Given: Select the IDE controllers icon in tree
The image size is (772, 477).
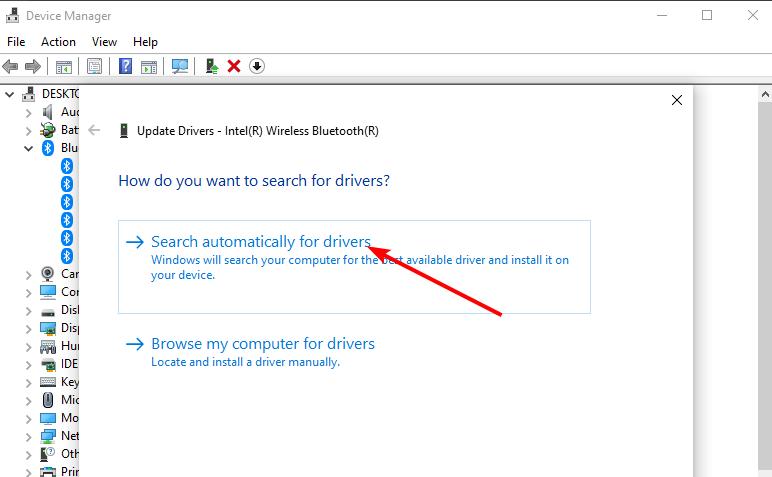Looking at the screenshot, I should pos(48,365).
